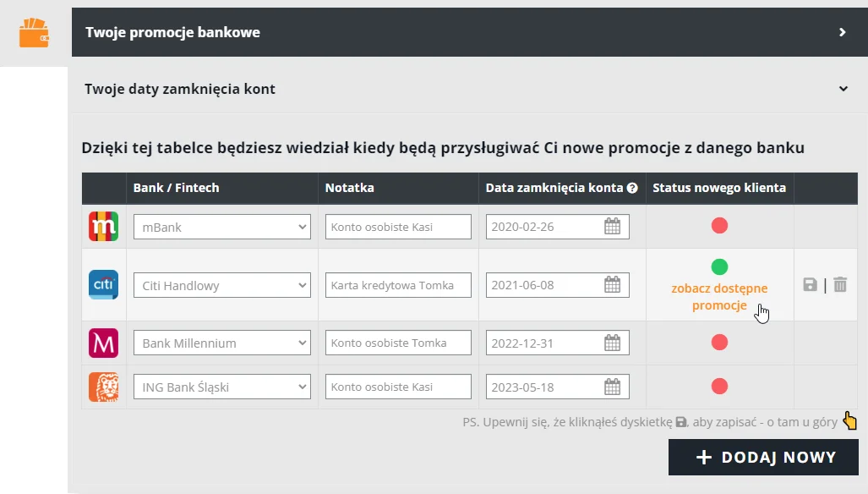Screen dimensions: 868x494
Task: Collapse the Twoje daty zamknięcia kont section
Action: [842, 89]
